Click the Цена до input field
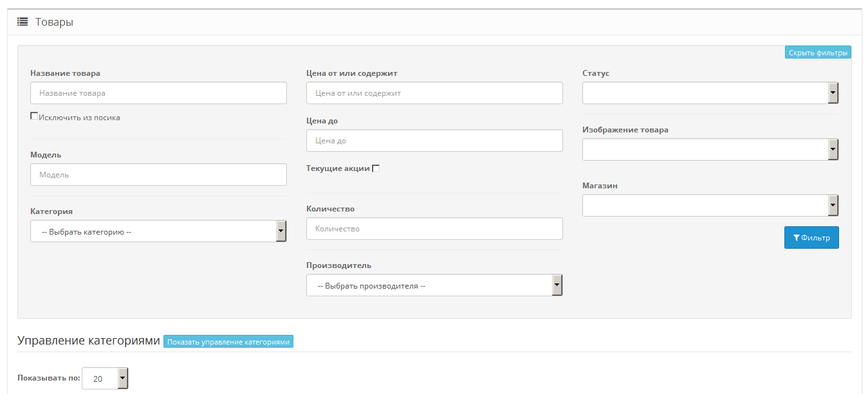868x394 pixels. tap(434, 141)
